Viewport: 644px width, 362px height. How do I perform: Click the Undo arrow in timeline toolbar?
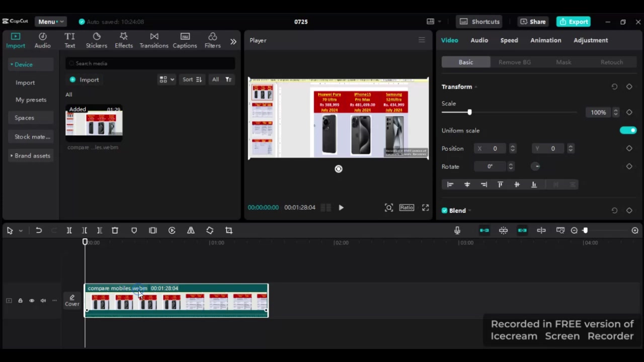pos(39,230)
